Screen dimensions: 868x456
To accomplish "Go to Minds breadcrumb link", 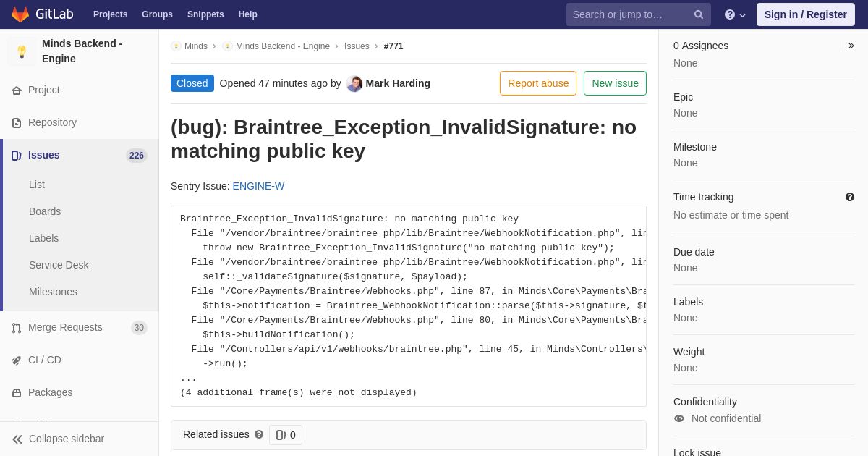I will [196, 46].
